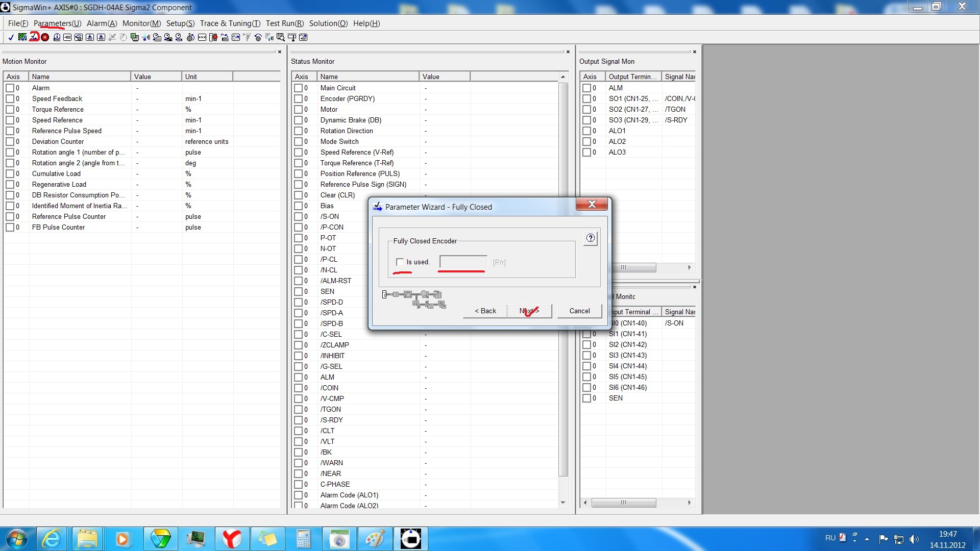The image size is (980, 551).
Task: Click the encoder pulse count input field
Action: [463, 262]
